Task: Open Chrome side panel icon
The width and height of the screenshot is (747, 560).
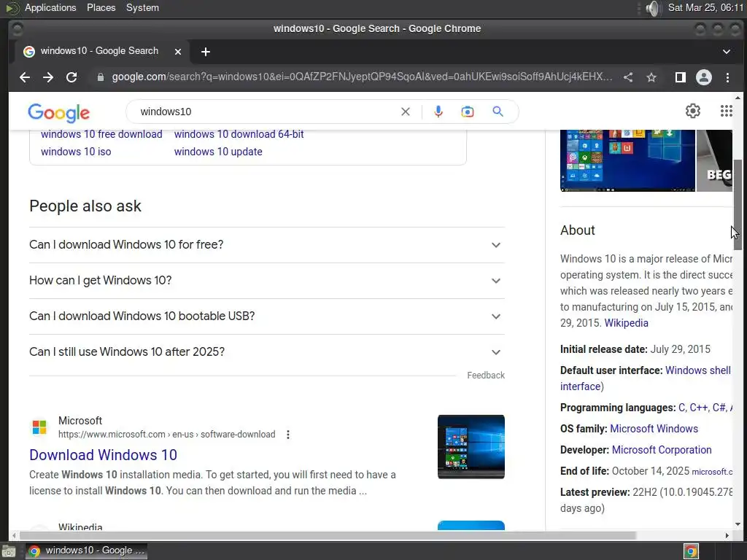Action: [681, 77]
